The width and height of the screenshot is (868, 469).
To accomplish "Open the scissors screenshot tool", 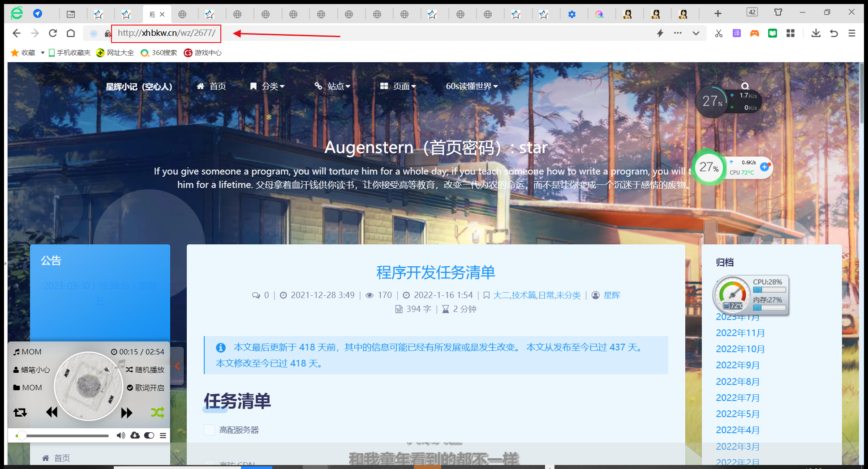I will (x=719, y=33).
